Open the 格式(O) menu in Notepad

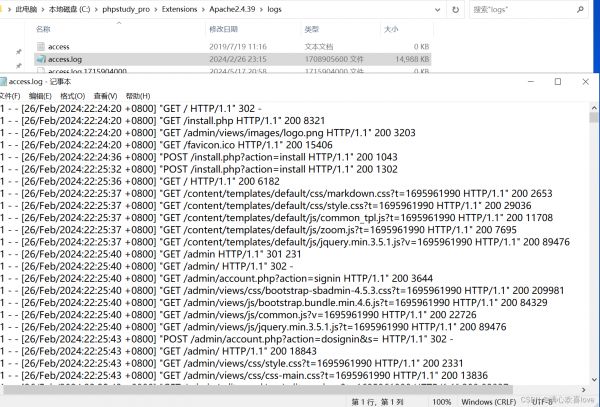[73, 95]
